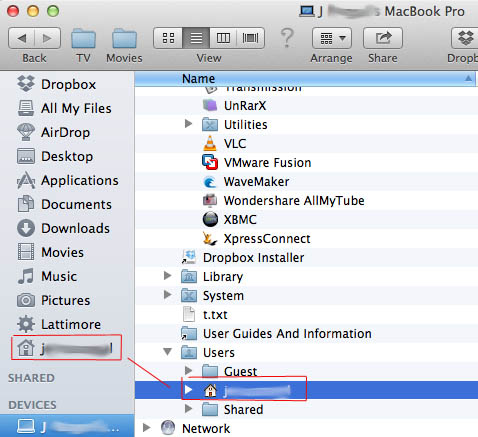The height and width of the screenshot is (437, 478).
Task: Click the Dropbox toolbar button
Action: [465, 38]
